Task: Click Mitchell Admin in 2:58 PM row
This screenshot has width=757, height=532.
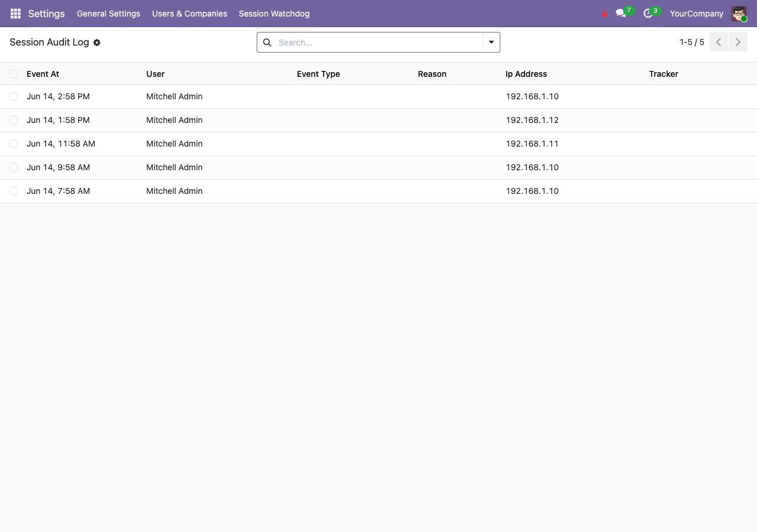Action: (174, 96)
